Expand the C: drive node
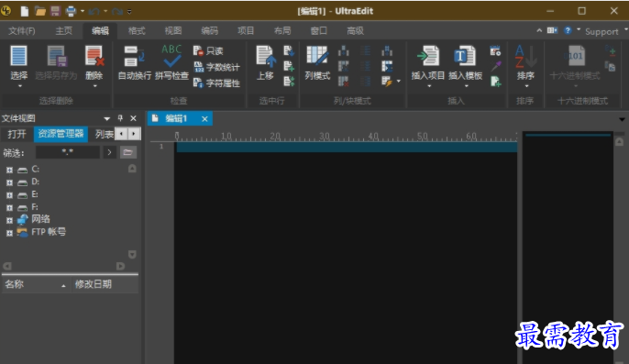The width and height of the screenshot is (629, 364). 9,170
